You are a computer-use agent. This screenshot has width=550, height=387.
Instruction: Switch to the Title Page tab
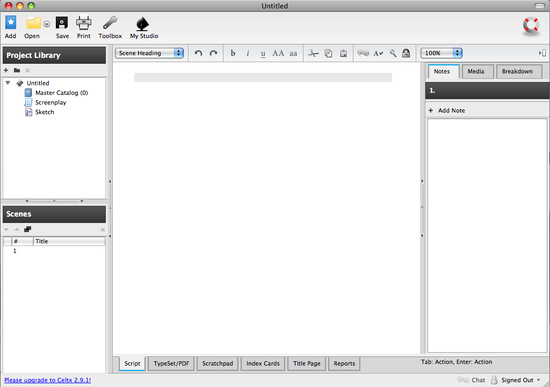point(307,363)
